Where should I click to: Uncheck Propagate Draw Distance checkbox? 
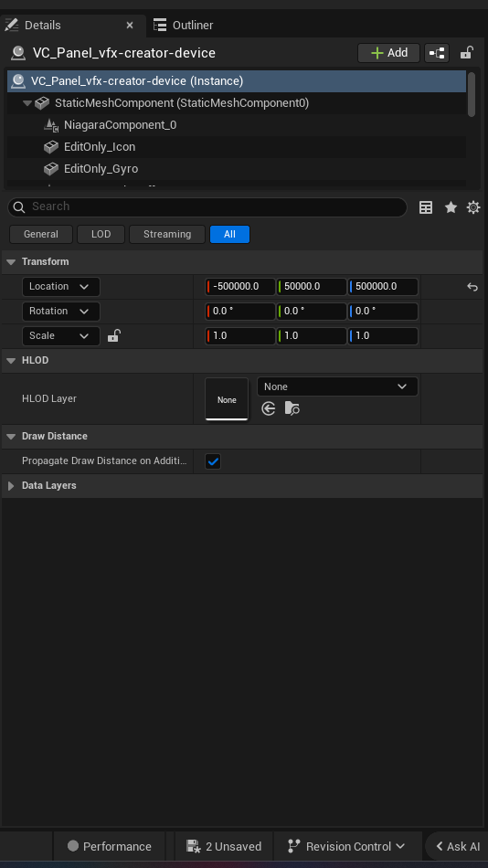pos(213,461)
